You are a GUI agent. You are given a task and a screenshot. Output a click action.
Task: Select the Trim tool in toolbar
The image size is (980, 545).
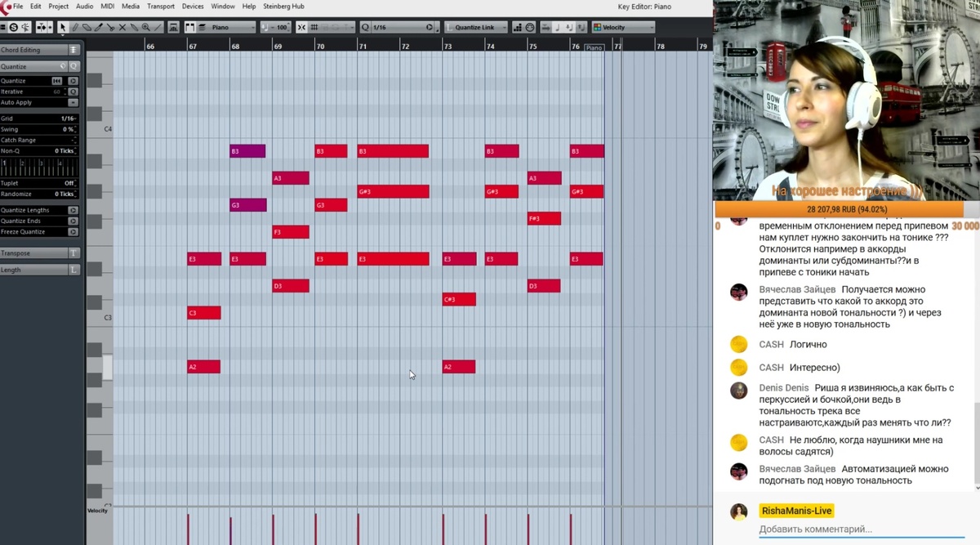point(99,27)
